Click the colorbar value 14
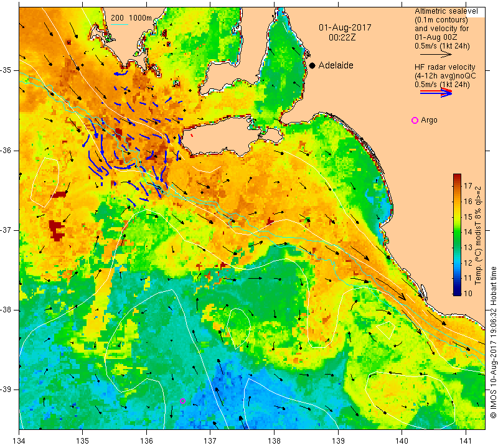The width and height of the screenshot is (498, 448). click(468, 232)
